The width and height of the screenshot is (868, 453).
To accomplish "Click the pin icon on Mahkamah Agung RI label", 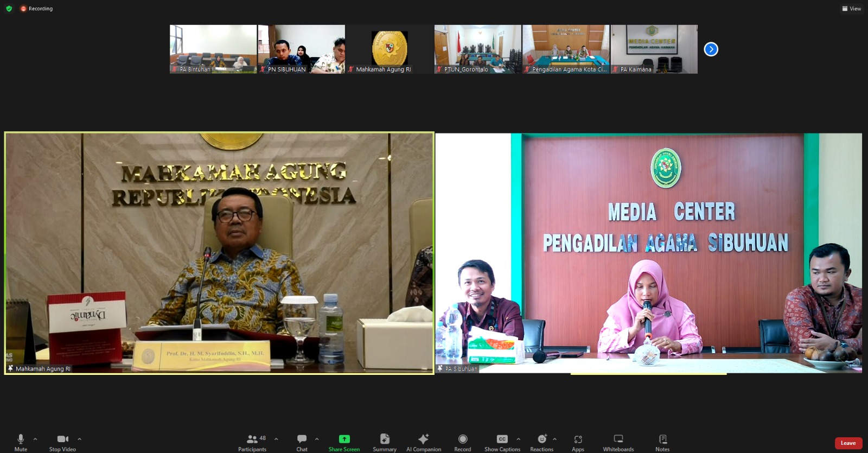I will click(10, 368).
